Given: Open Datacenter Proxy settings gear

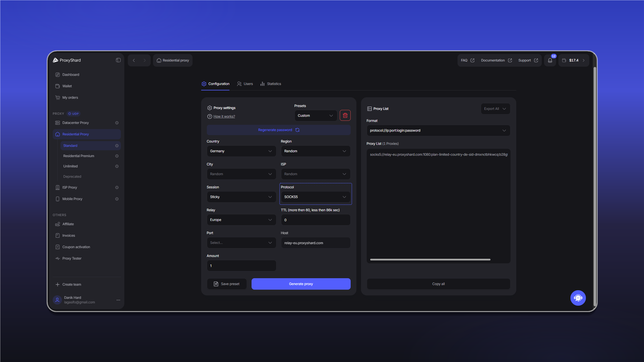Looking at the screenshot, I should tap(117, 123).
